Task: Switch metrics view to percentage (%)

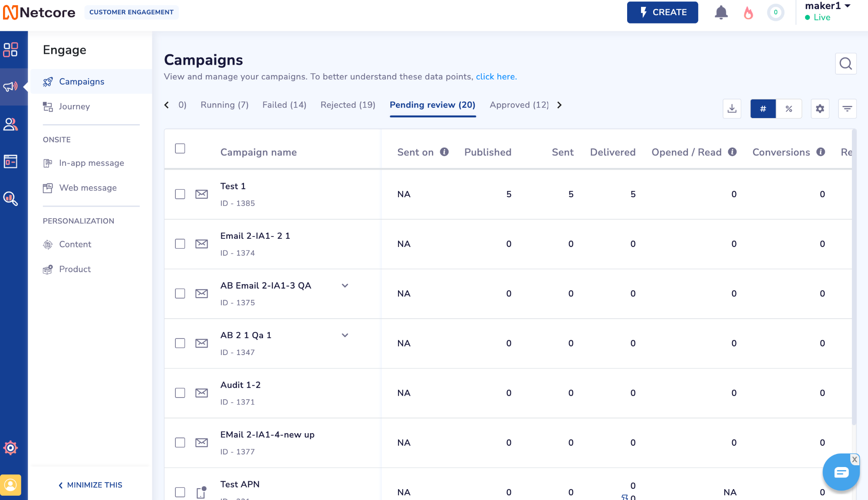Action: click(x=789, y=109)
